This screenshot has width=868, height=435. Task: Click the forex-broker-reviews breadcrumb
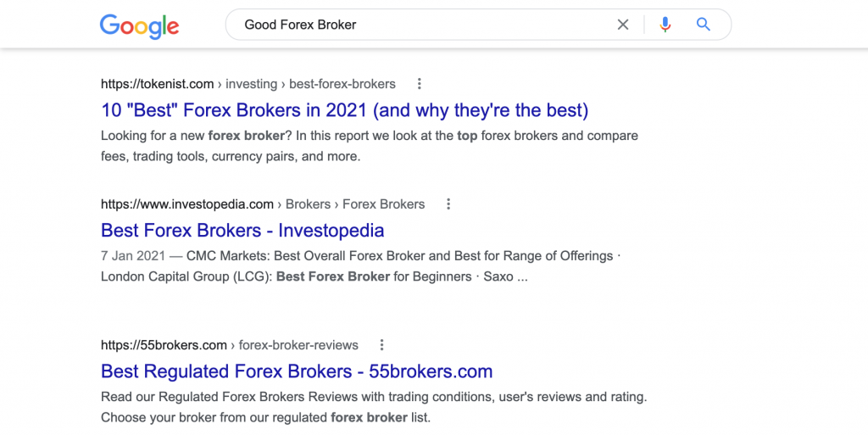click(x=298, y=345)
